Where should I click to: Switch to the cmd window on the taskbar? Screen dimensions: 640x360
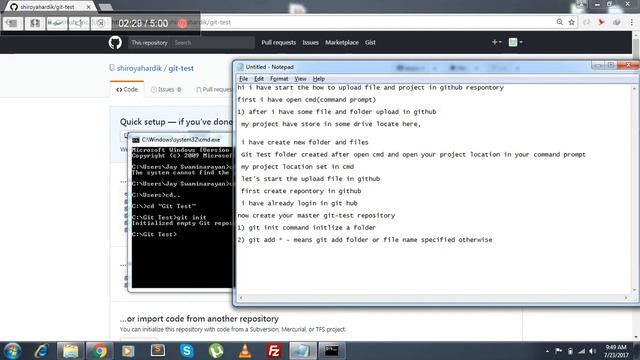coord(332,351)
